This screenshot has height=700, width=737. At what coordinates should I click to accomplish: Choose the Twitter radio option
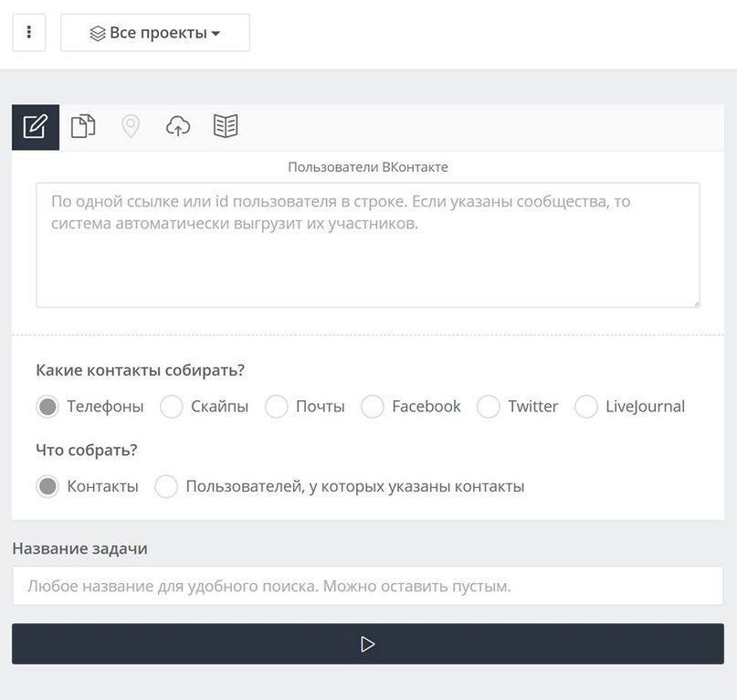point(489,407)
